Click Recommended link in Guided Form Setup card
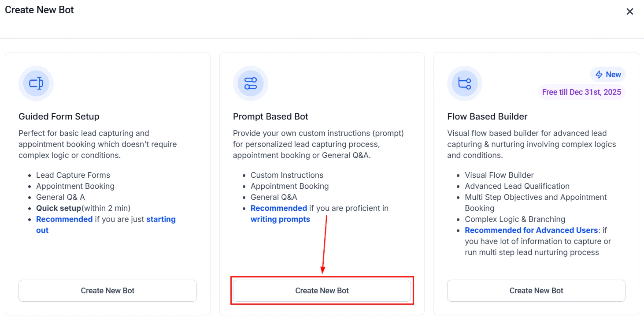The height and width of the screenshot is (322, 644). pyautogui.click(x=64, y=219)
